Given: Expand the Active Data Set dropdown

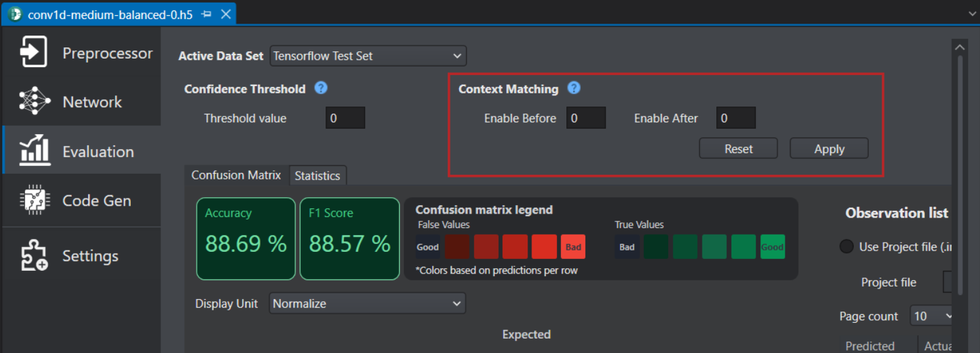Looking at the screenshot, I should tap(368, 56).
